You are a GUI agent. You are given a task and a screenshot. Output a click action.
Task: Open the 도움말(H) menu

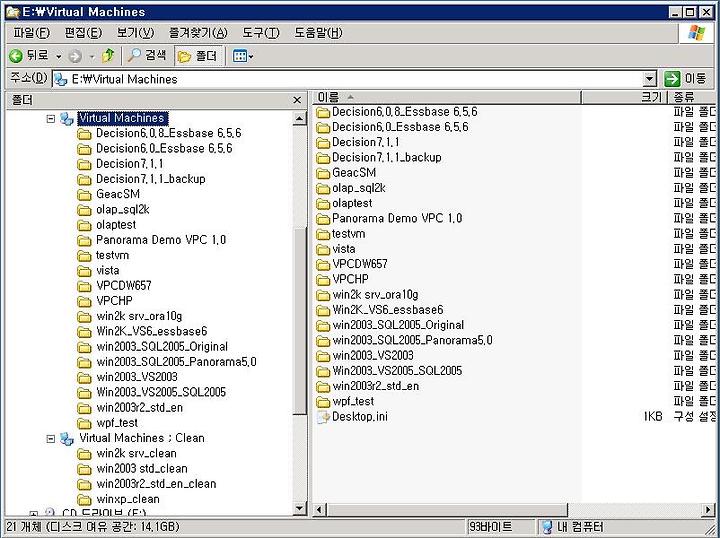click(x=318, y=33)
